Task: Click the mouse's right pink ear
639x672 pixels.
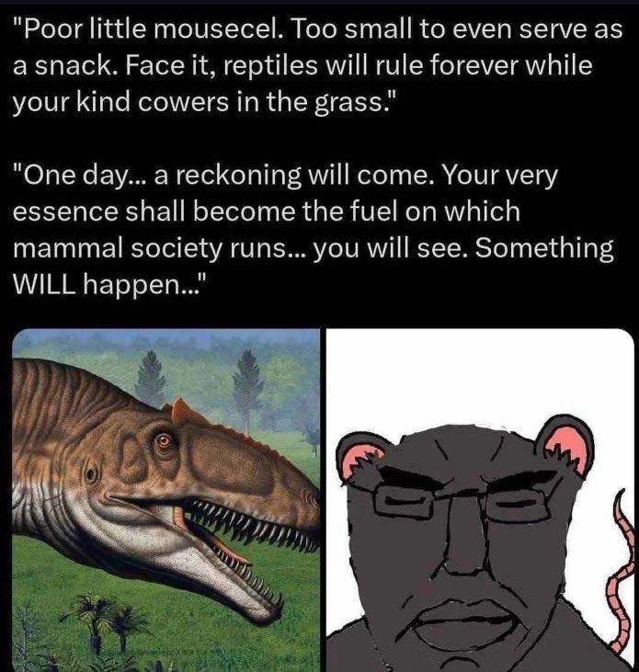Action: tap(566, 444)
